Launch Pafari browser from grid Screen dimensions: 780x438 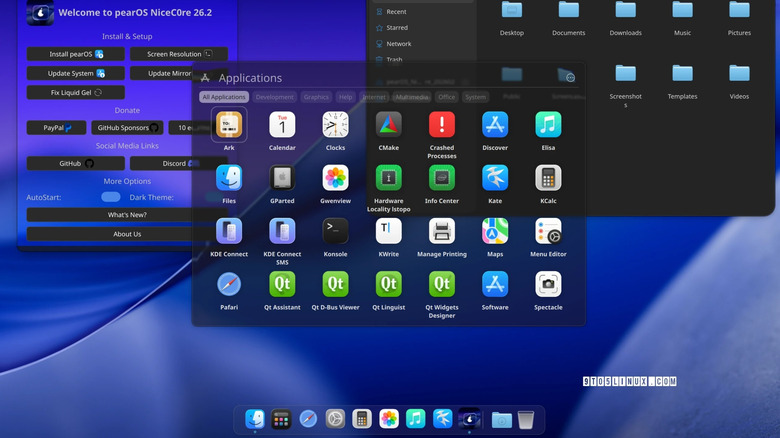click(229, 285)
